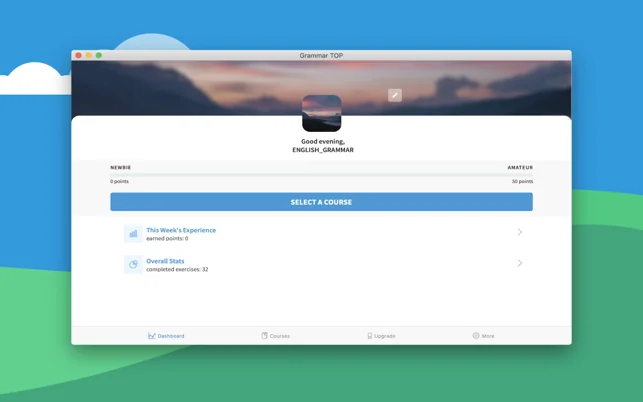Image resolution: width=643 pixels, height=402 pixels.
Task: Click the level progress bar
Action: coord(322,175)
